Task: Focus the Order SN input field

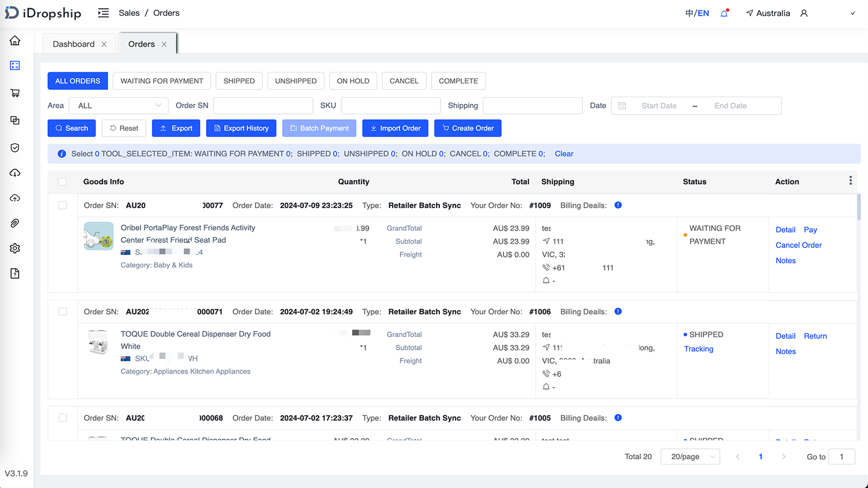Action: coord(263,106)
